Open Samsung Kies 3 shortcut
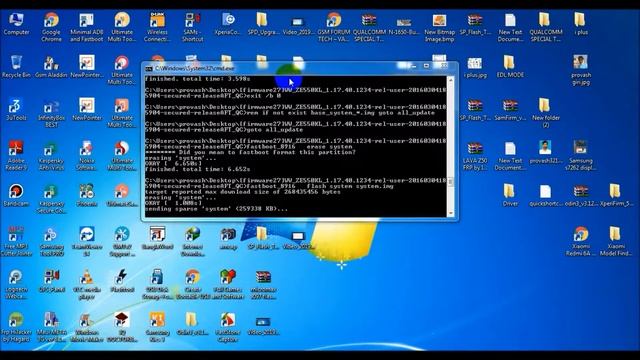Screen dimensions: 640x360 tap(157, 327)
